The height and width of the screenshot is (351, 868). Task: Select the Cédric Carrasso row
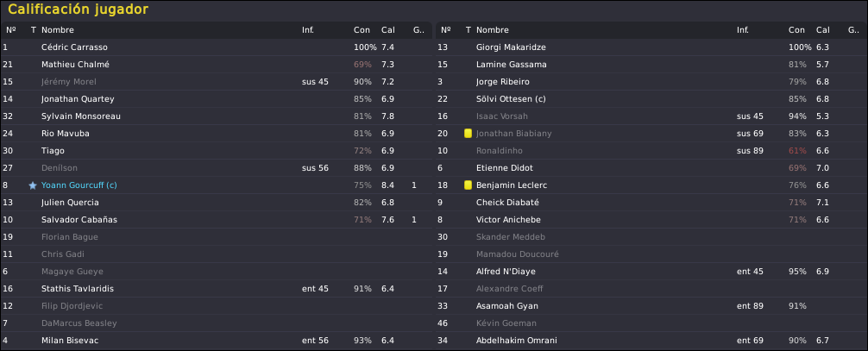[217, 47]
